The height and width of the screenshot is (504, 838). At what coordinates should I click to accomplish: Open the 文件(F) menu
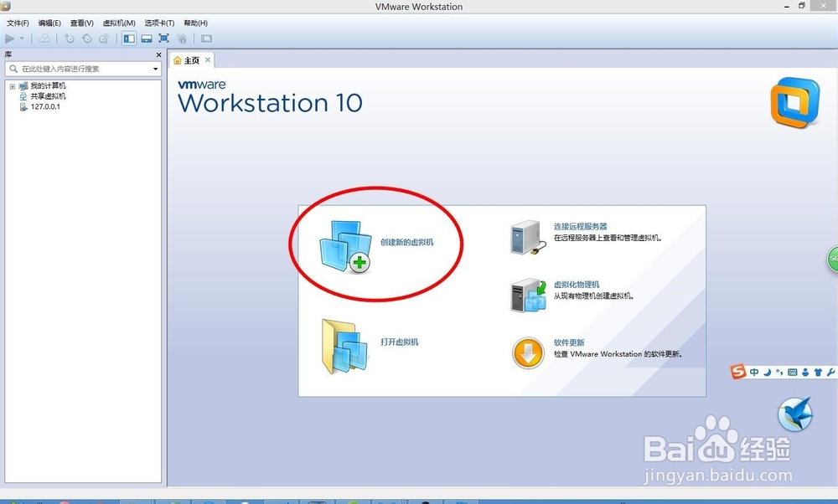[18, 23]
